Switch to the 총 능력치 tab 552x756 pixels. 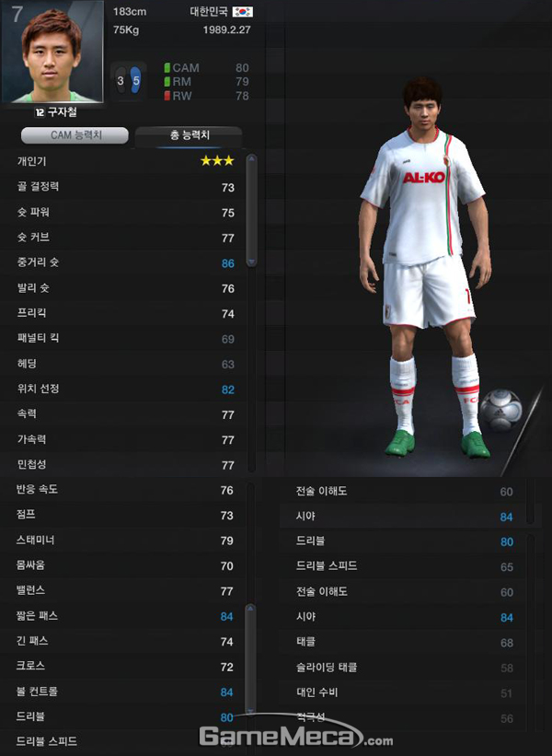189,135
